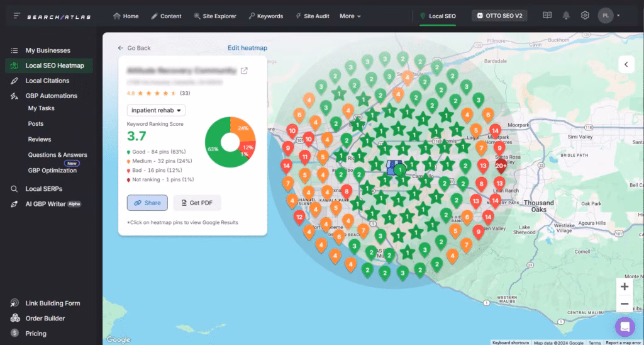Open the Site Explorer menu item
Screen dimensions: 644x345
pos(215,16)
